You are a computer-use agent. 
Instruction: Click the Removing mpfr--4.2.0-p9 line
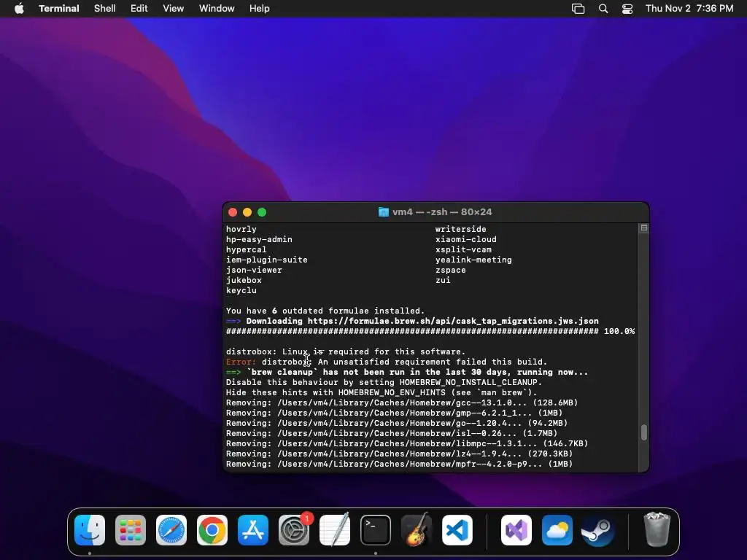click(x=399, y=464)
